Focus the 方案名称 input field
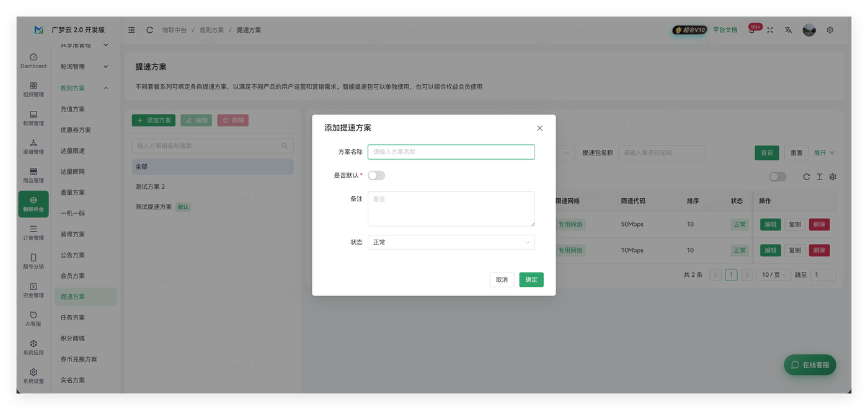Viewport: 868px width, 410px height. pos(451,152)
